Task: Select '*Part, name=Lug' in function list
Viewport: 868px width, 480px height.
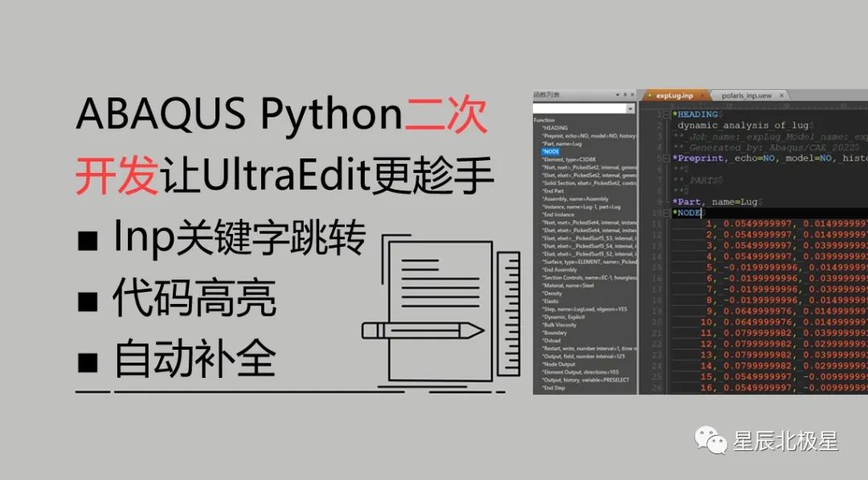Action: pyautogui.click(x=562, y=143)
